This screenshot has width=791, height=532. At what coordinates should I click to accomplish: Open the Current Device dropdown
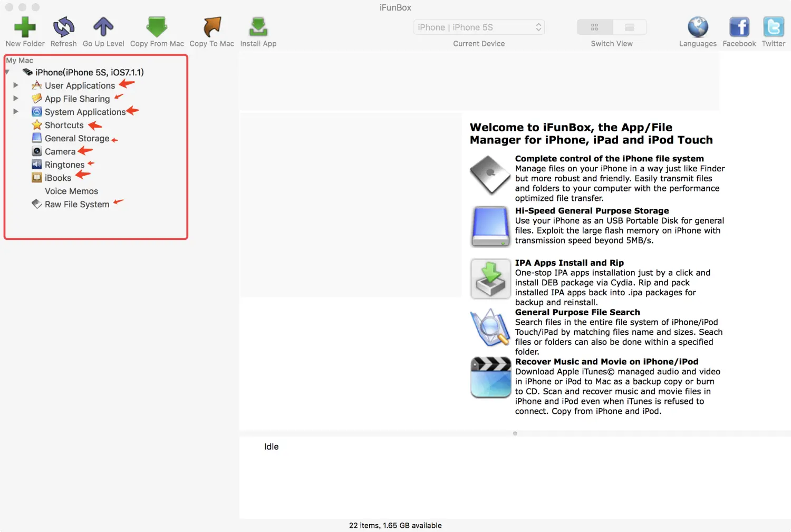(x=479, y=27)
